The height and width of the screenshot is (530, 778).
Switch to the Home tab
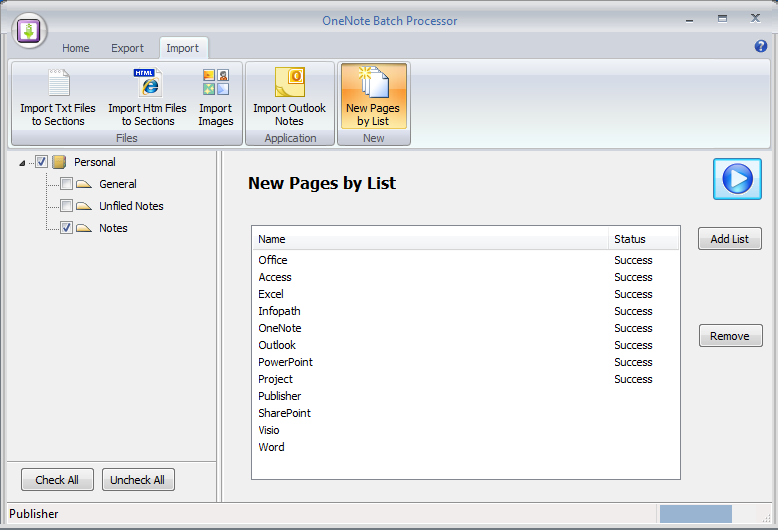click(75, 48)
